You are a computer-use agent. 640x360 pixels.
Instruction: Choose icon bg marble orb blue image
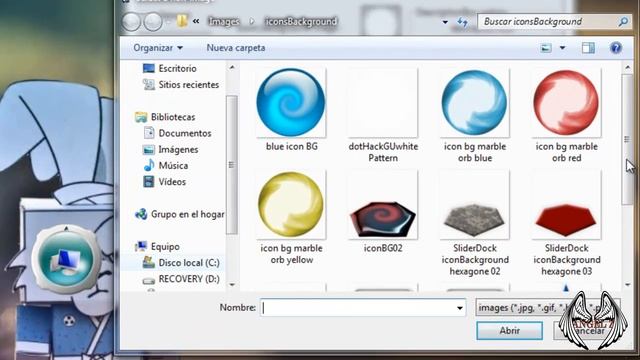(474, 102)
